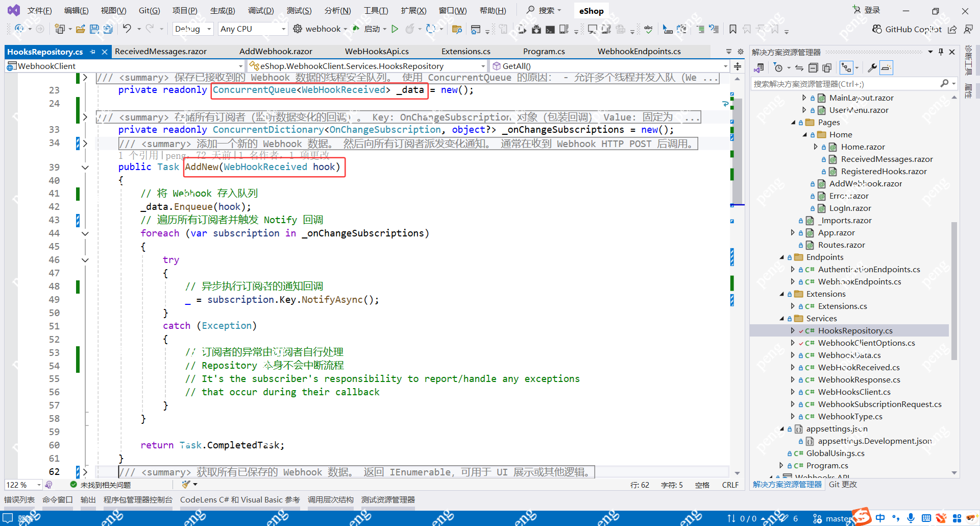980x526 pixels.
Task: Click the Solution Explorer settings gear near tabs
Action: tap(741, 52)
